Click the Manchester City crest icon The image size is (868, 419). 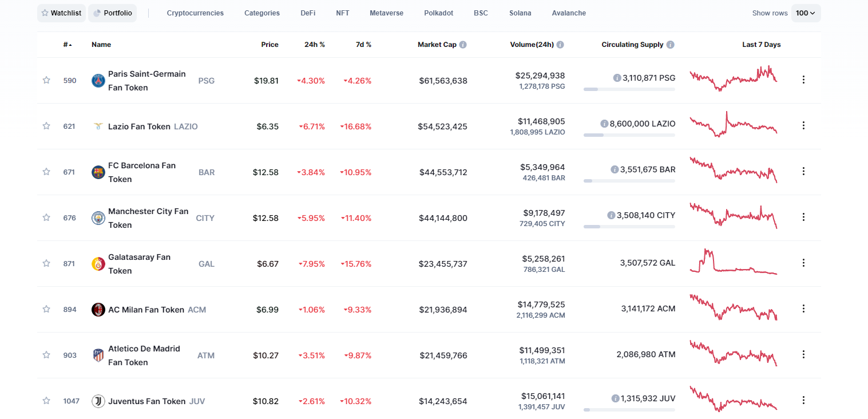(98, 218)
